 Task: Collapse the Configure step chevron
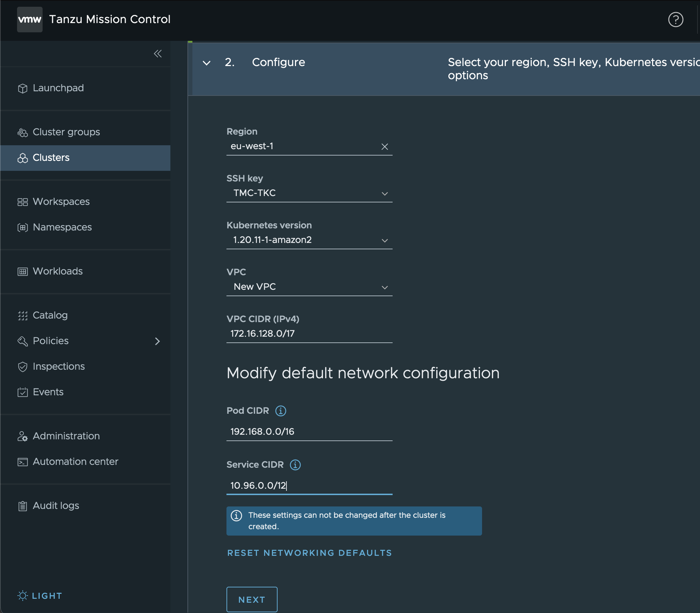207,63
